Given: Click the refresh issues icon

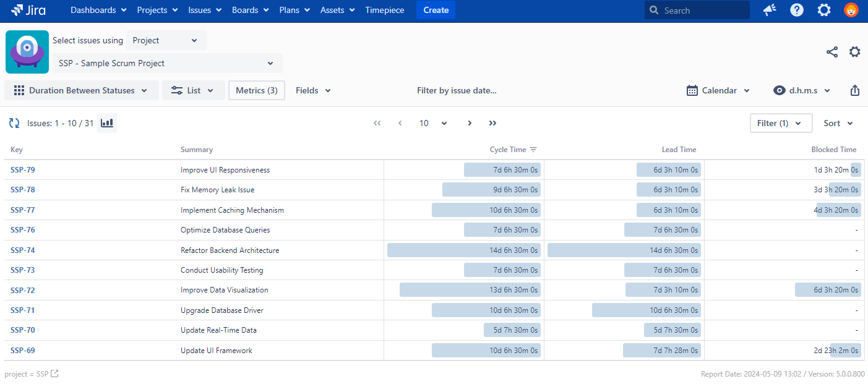Looking at the screenshot, I should click(x=14, y=123).
